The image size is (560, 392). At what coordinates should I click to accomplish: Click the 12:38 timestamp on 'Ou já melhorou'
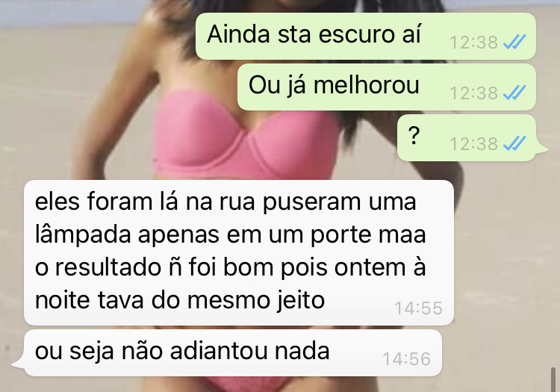pyautogui.click(x=473, y=93)
